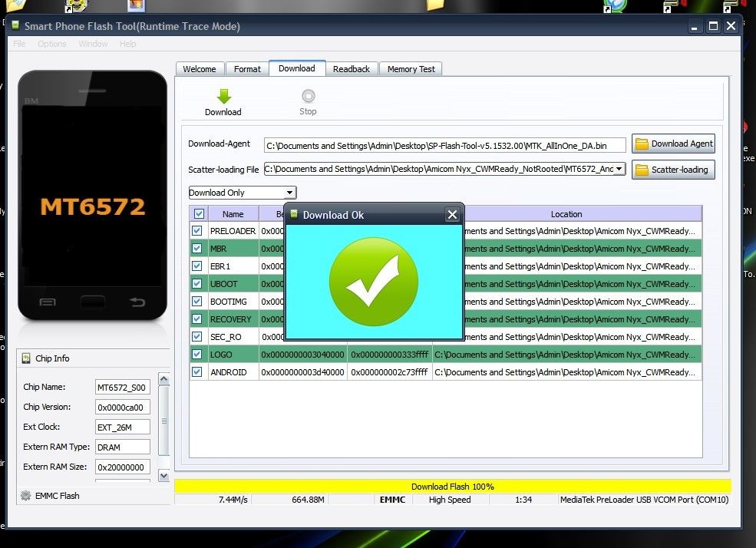756x548 pixels.
Task: Uncheck the PRELOADER partition checkbox
Action: [x=197, y=231]
